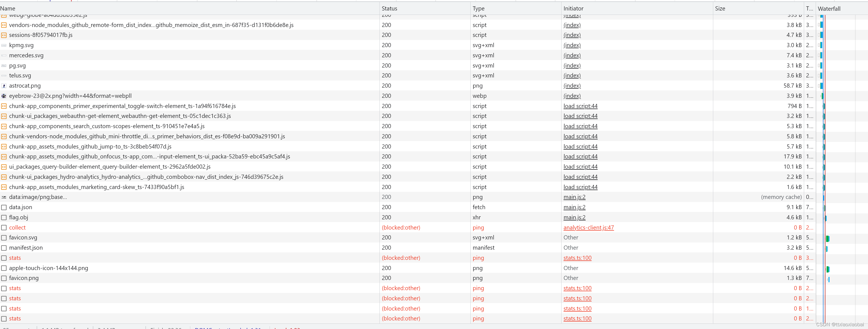Click the mercedes.svg file icon
This screenshot has width=868, height=329.
(4, 55)
